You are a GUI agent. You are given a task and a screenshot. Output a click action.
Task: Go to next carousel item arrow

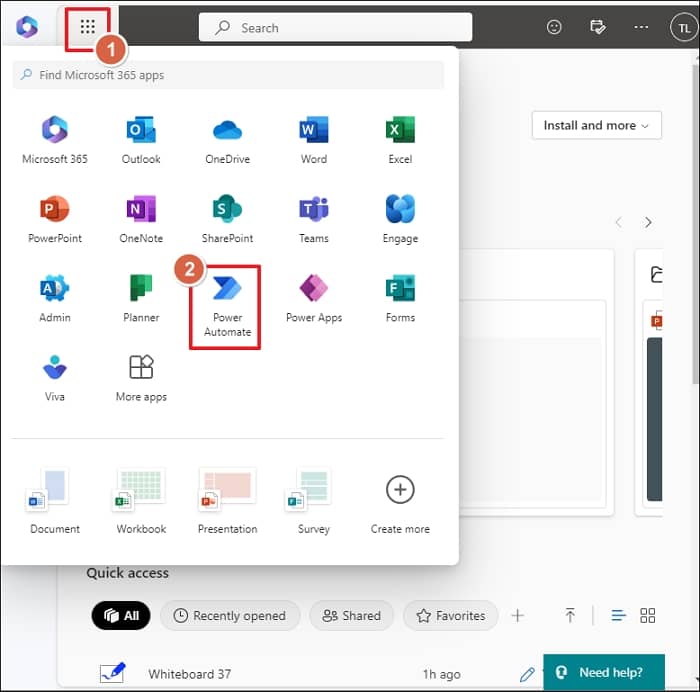pyautogui.click(x=648, y=222)
